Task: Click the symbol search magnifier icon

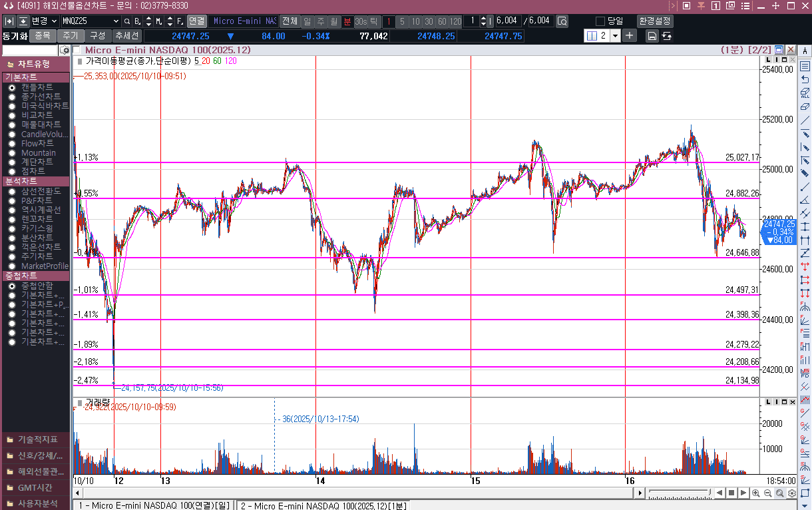Action: click(126, 21)
